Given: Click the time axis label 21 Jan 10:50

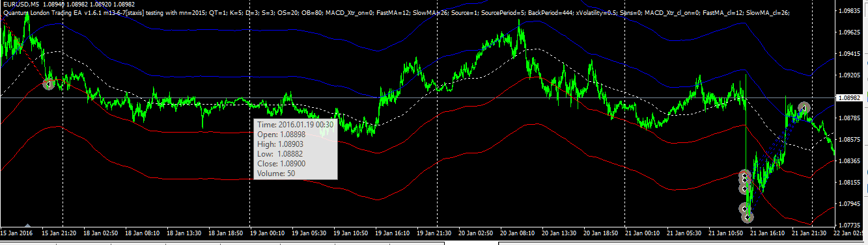Looking at the screenshot, I should [x=725, y=233].
